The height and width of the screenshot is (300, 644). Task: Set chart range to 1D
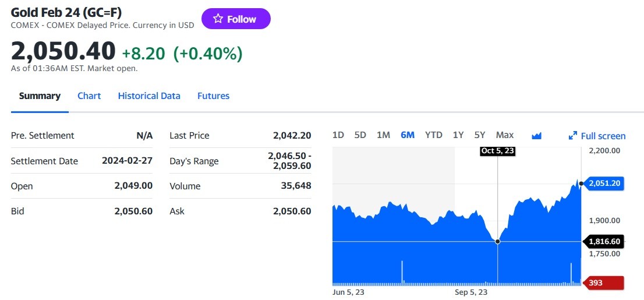click(338, 135)
